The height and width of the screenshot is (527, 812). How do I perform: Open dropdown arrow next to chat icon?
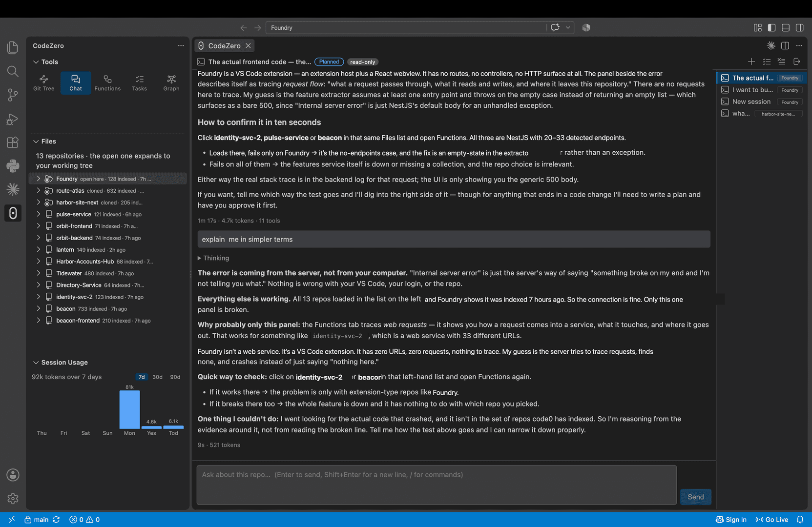[568, 28]
